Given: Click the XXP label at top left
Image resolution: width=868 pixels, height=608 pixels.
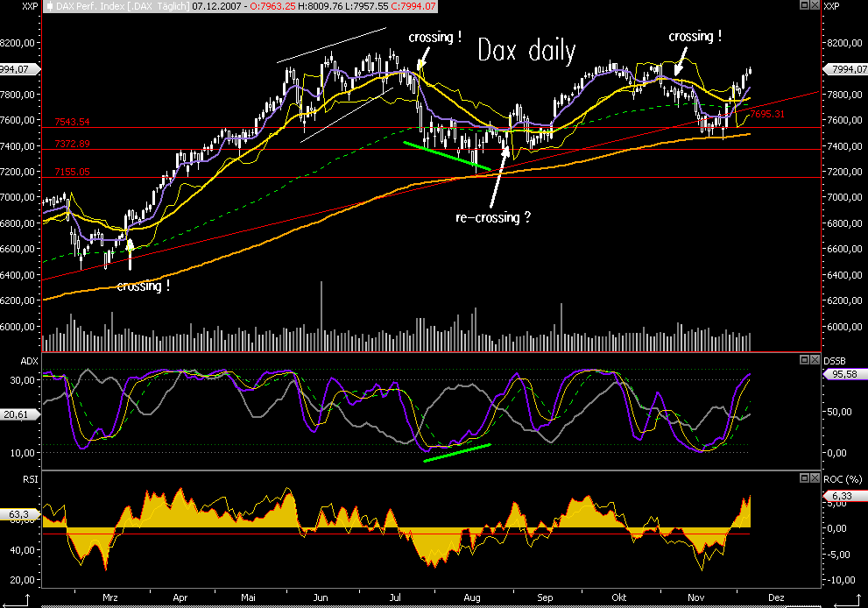Looking at the screenshot, I should point(29,6).
